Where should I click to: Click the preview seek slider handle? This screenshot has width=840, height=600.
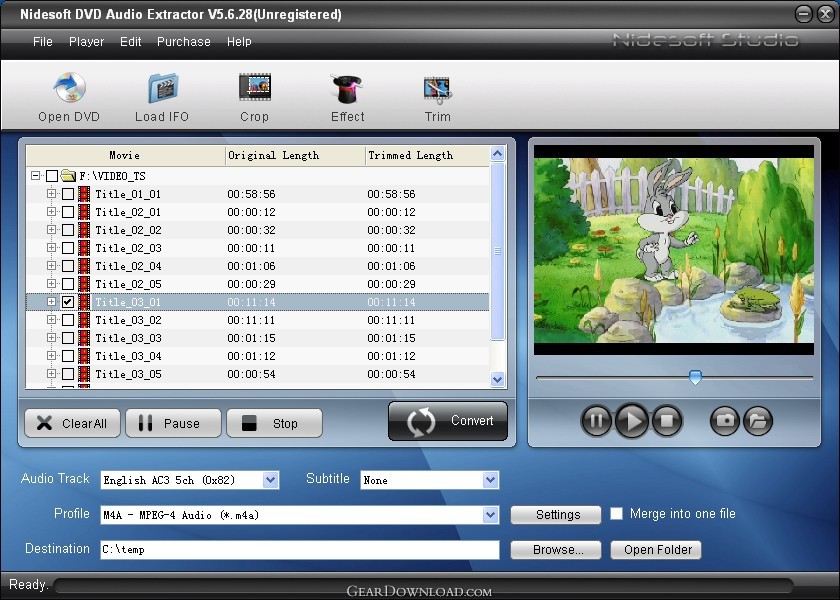click(695, 377)
